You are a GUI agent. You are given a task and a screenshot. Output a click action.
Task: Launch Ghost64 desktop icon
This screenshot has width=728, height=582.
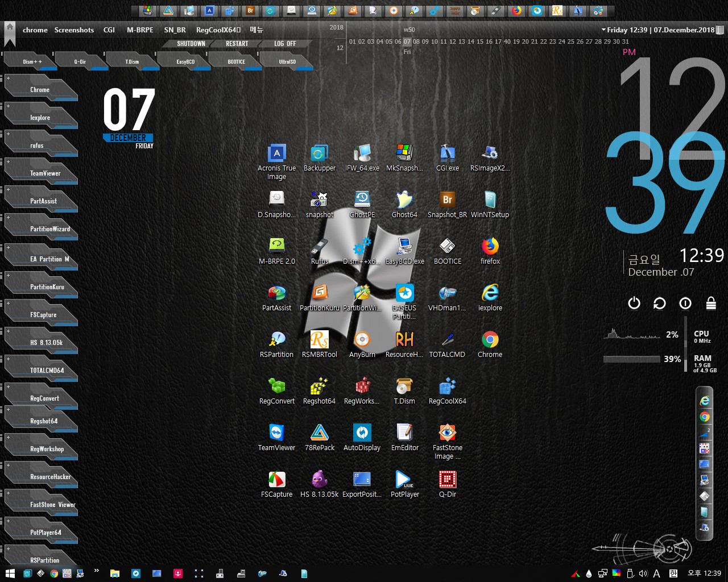click(x=404, y=205)
